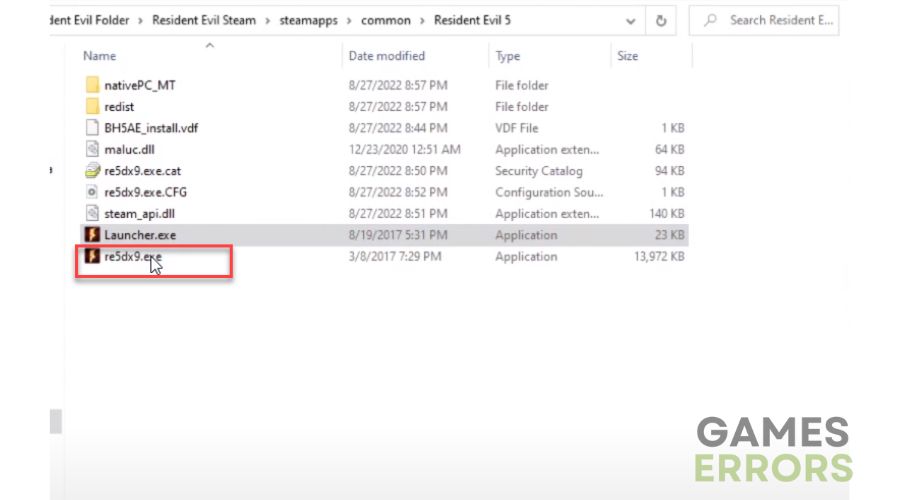Click the Security Catalog type cell
This screenshot has height=500, width=900.
coord(538,170)
